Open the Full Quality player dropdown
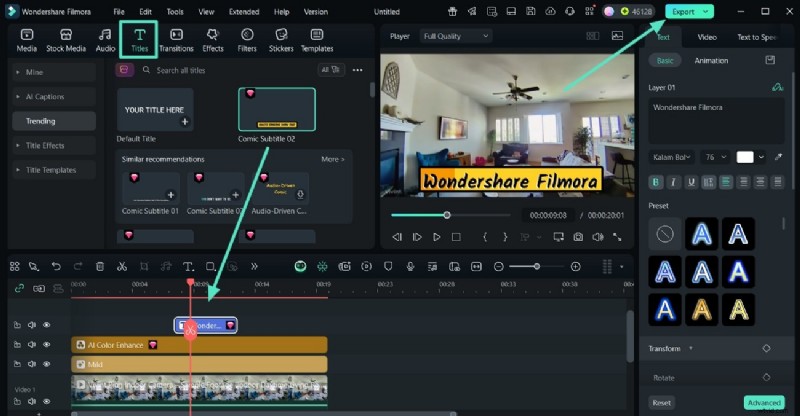Image resolution: width=800 pixels, height=416 pixels. [x=456, y=36]
